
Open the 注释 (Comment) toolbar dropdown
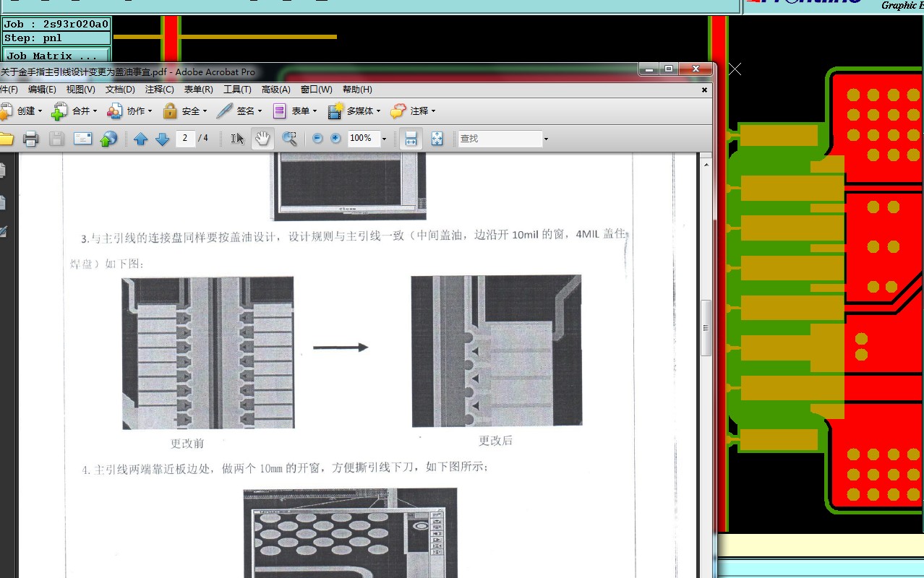click(x=412, y=111)
